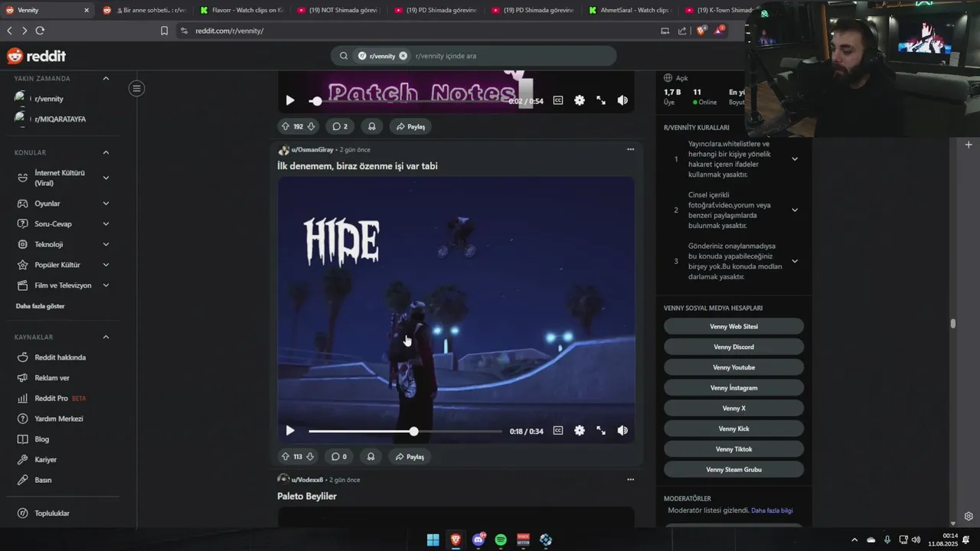980x551 pixels.
Task: Open r/MIQARATAYFA from recent communities
Action: 60,119
